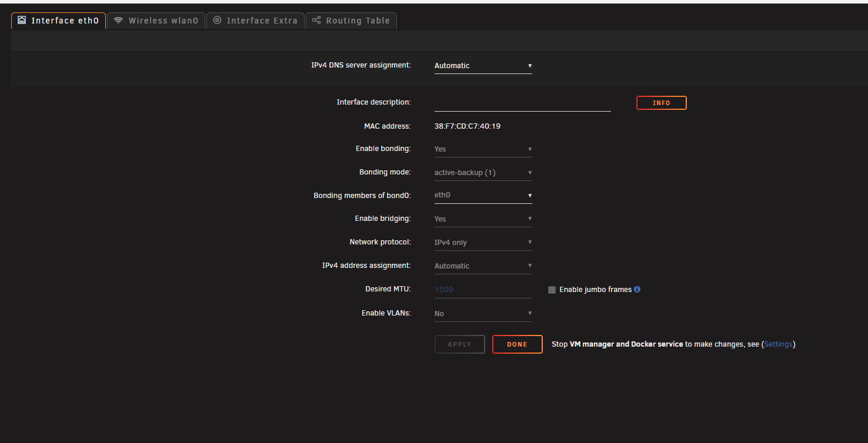Click the 'IPv4 DNS server assignment:' label
The width and height of the screenshot is (868, 443).
coord(360,65)
